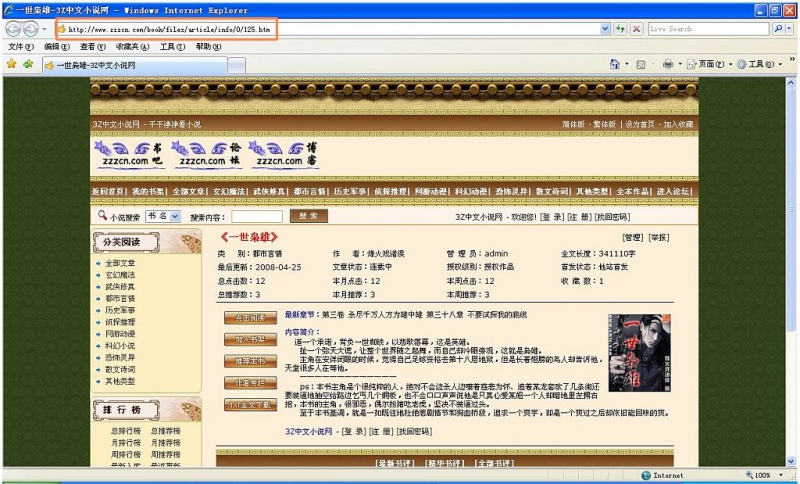Image resolution: width=800 pixels, height=484 pixels.
Task: Click 恐怖灵异 in sidebar category list
Action: 120,358
